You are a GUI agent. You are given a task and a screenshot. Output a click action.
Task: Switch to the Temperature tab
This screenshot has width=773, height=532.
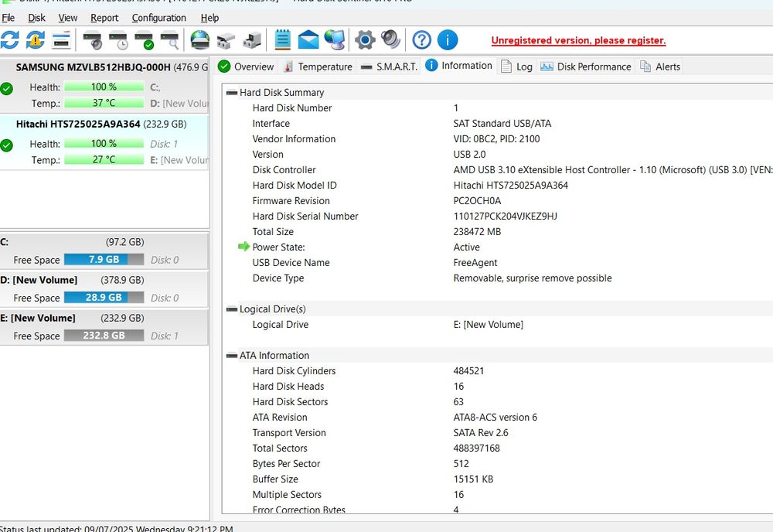(x=318, y=66)
